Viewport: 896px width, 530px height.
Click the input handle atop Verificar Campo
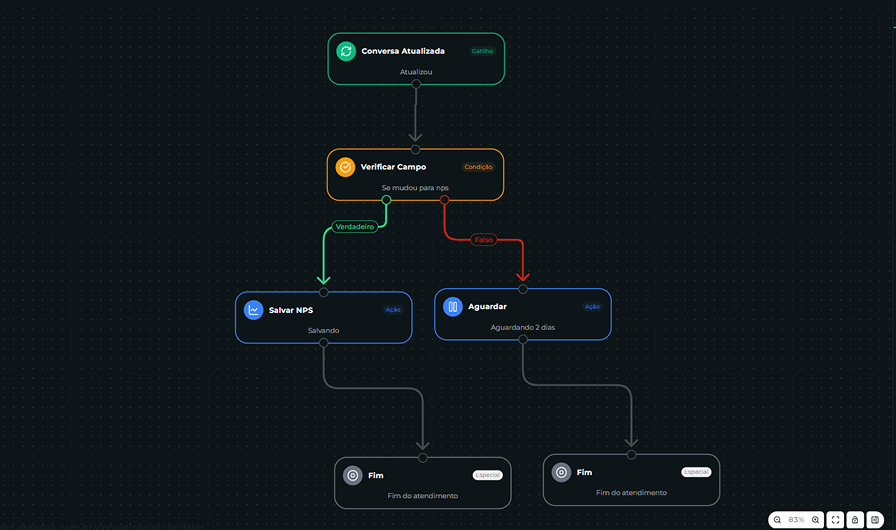(415, 150)
